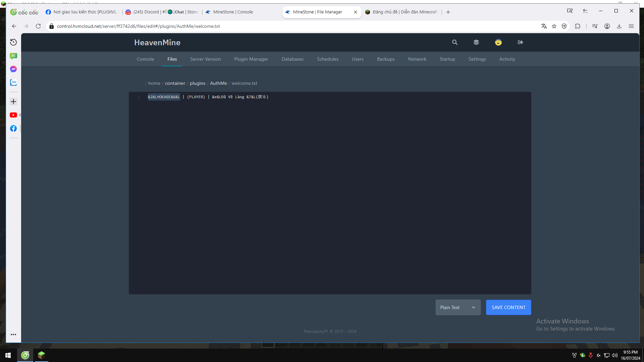Open browser extensions puzzle icon
Screen dimensions: 644x362
click(x=578, y=26)
